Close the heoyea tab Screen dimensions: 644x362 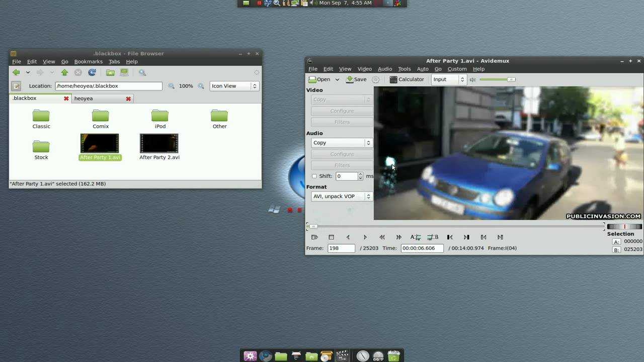tap(128, 99)
